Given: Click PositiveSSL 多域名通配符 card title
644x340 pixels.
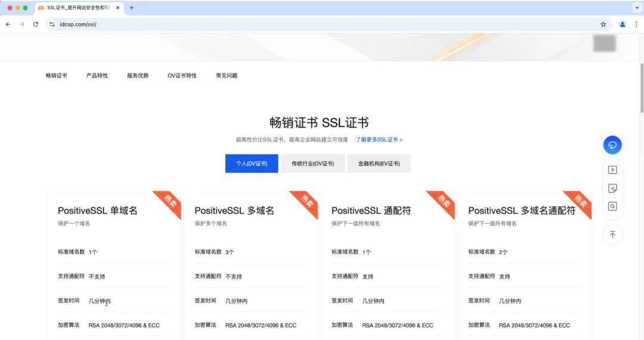Looking at the screenshot, I should (522, 211).
